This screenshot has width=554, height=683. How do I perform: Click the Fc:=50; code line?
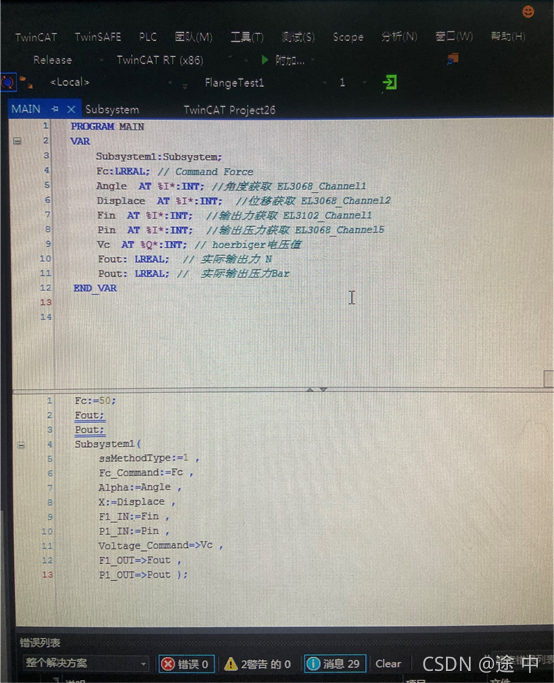[95, 400]
